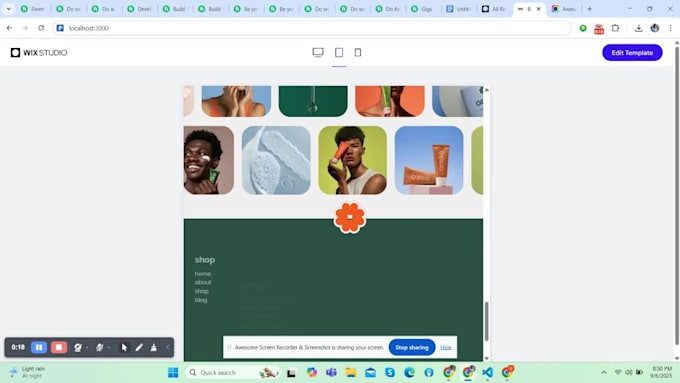Open the smiling man with cream thumbnail

(x=209, y=160)
